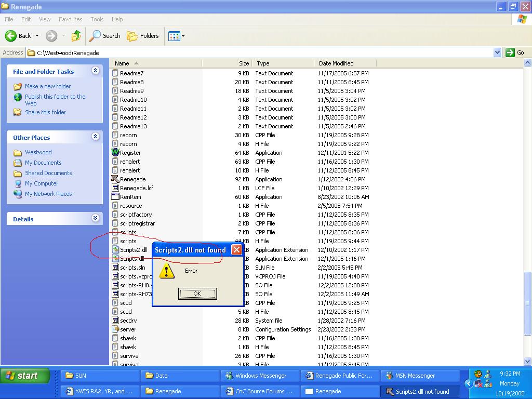
Task: Open the Search toolbar button
Action: [x=104, y=36]
